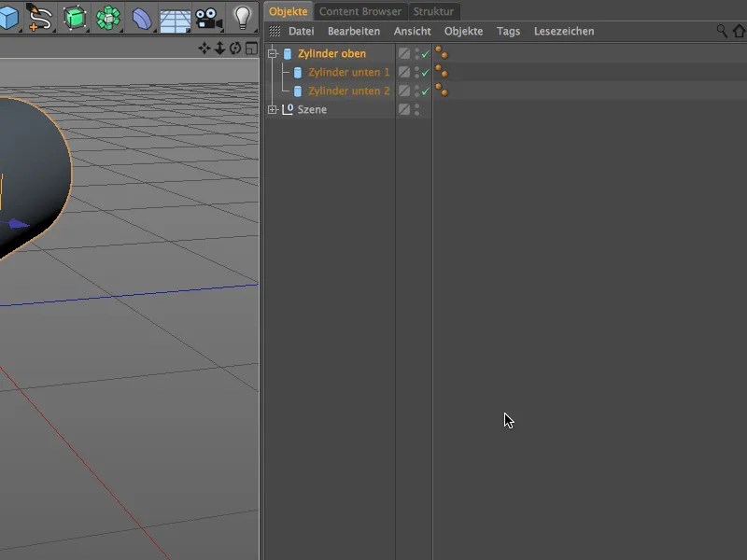Open the Objekte menu in manager
Screen dimensions: 747x560
coord(463,31)
